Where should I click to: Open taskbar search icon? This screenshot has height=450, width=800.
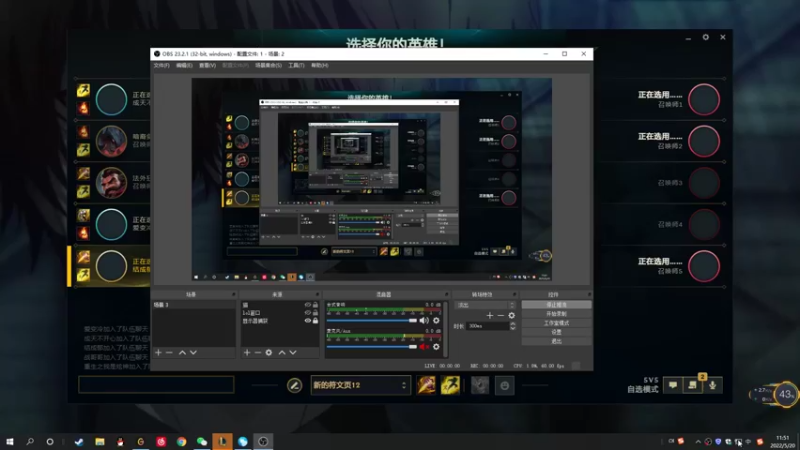point(30,441)
